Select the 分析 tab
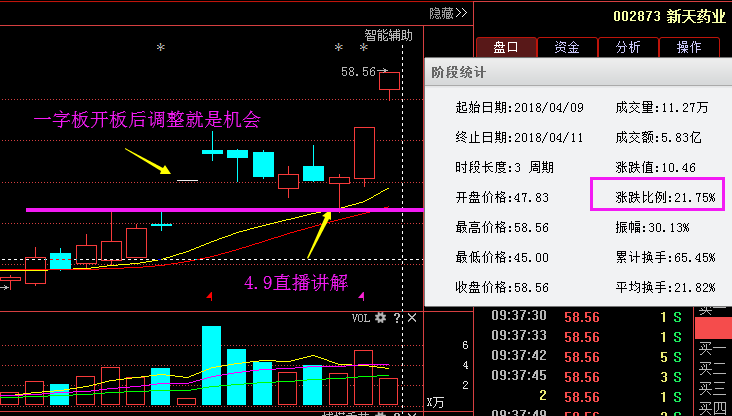The image size is (732, 416). (628, 47)
